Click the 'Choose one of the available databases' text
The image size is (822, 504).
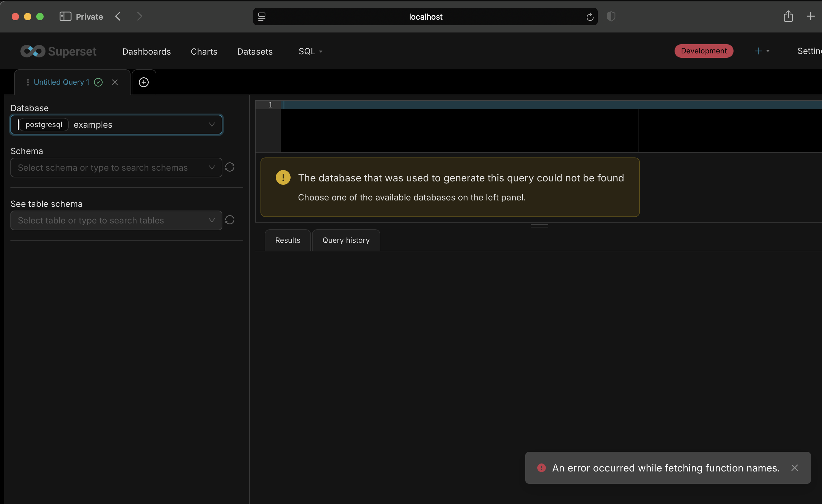(x=412, y=197)
